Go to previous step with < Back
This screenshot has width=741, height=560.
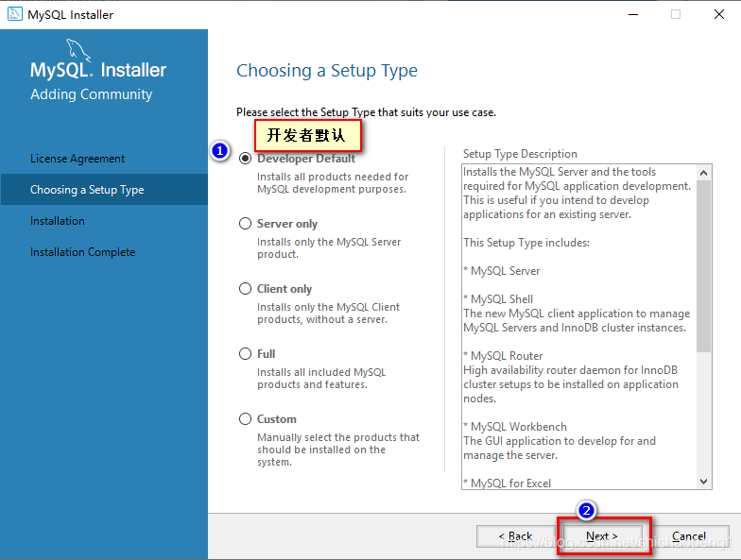[516, 536]
